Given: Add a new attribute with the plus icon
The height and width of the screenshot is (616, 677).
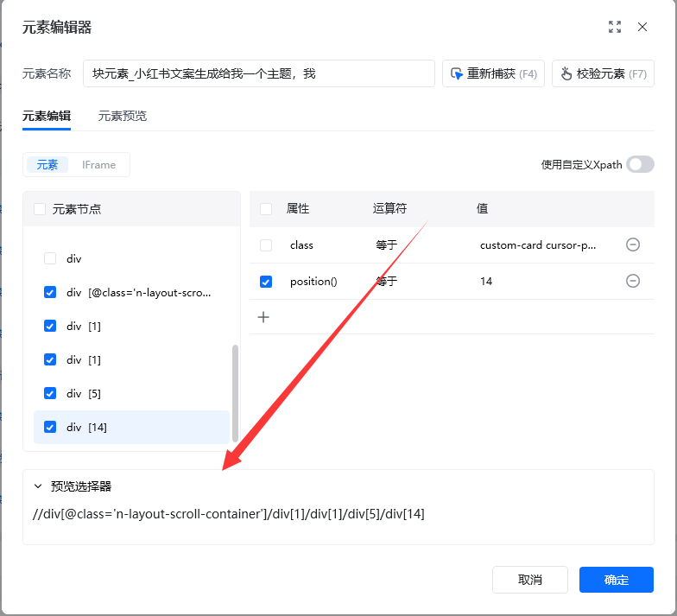Looking at the screenshot, I should (264, 317).
